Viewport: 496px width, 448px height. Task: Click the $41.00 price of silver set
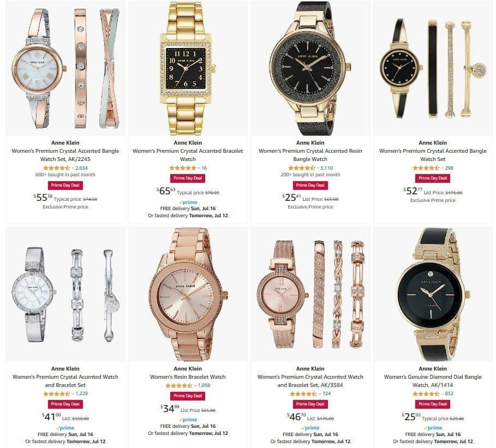tap(51, 416)
